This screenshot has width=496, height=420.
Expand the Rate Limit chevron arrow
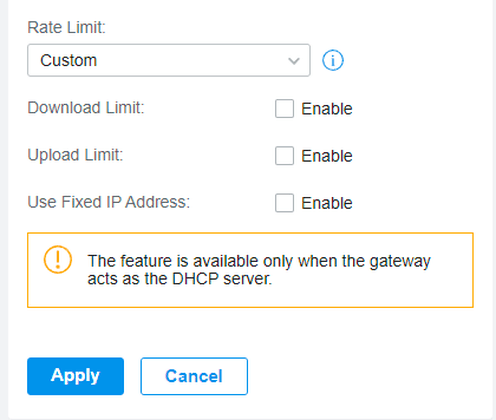pos(294,61)
